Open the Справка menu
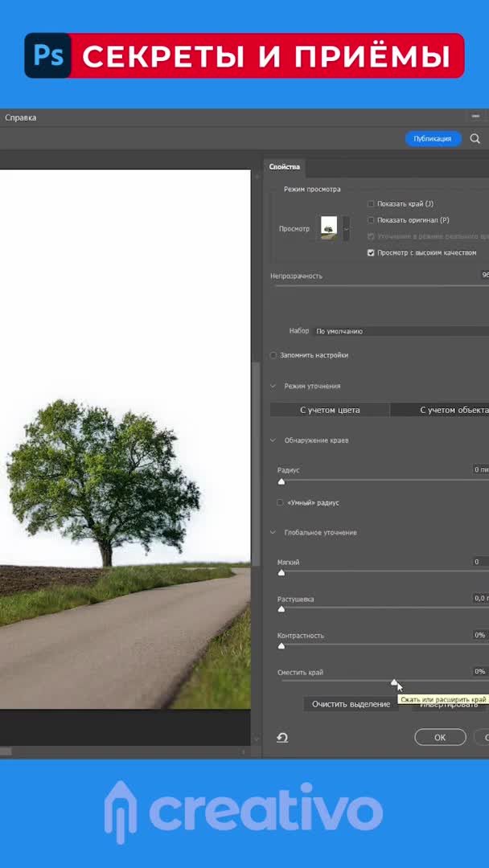489x868 pixels. 21,117
